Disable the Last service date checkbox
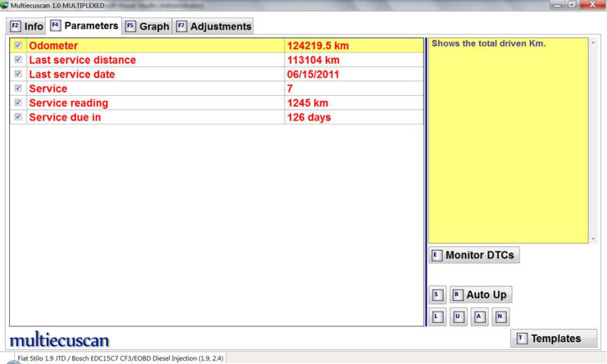607x364 pixels. (x=18, y=75)
